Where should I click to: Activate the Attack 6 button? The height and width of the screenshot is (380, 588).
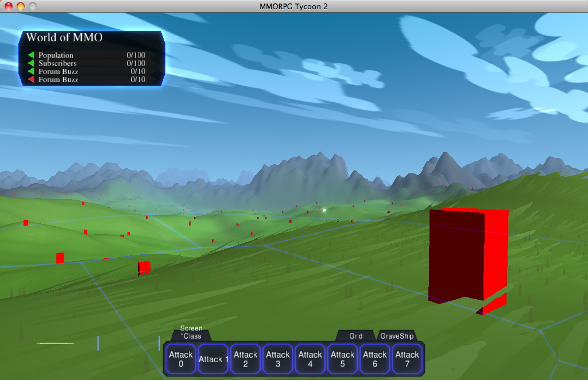(374, 359)
